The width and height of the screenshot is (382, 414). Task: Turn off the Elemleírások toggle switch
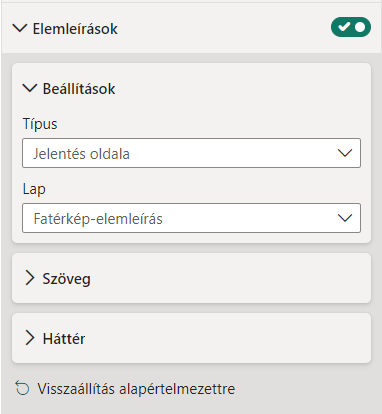tap(351, 27)
